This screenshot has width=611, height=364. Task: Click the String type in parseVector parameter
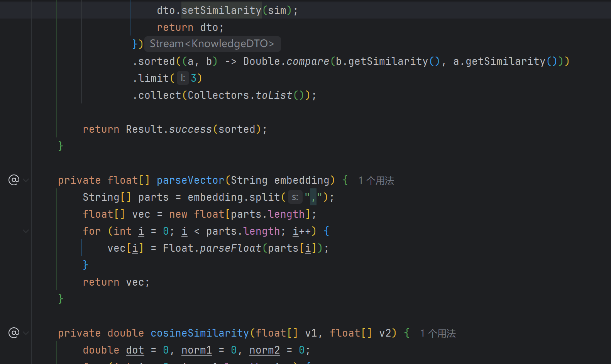tap(249, 180)
